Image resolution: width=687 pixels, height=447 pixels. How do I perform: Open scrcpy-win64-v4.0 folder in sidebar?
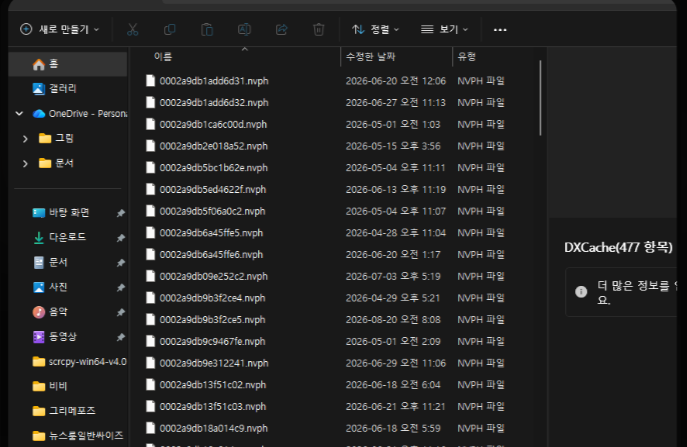79,362
